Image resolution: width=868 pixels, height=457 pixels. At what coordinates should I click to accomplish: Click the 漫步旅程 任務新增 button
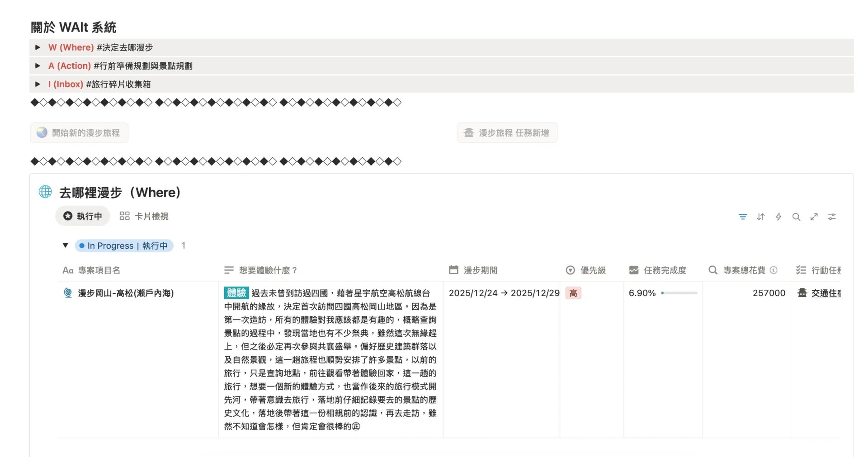[507, 133]
